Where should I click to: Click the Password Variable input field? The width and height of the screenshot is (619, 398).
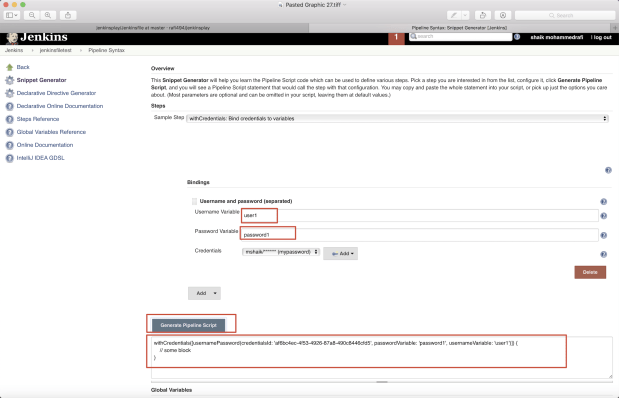419,235
